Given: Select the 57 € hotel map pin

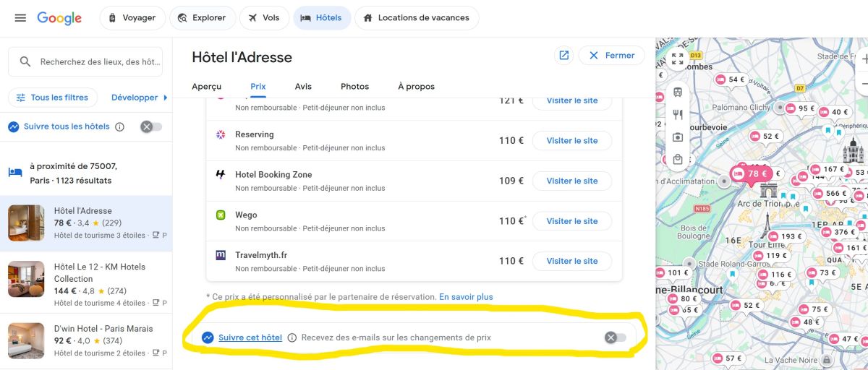Looking at the screenshot, I should [728, 358].
